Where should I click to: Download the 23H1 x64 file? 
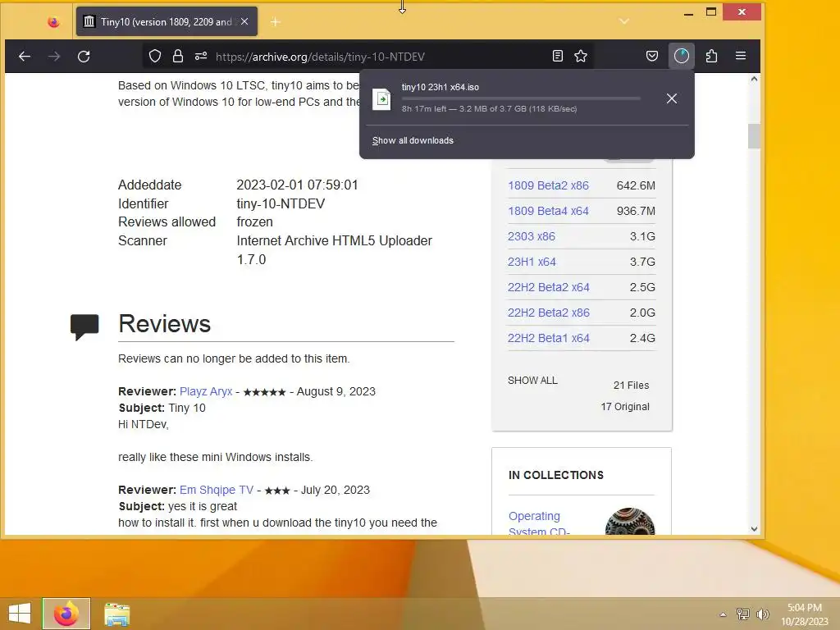point(532,262)
